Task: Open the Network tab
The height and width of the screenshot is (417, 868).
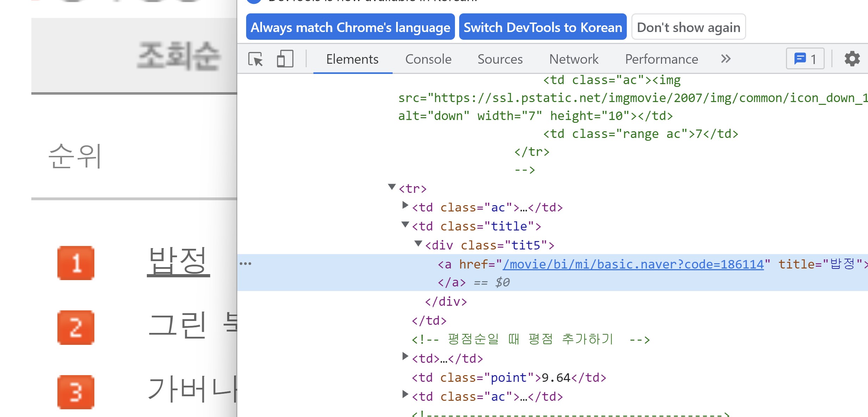Action: click(x=574, y=59)
